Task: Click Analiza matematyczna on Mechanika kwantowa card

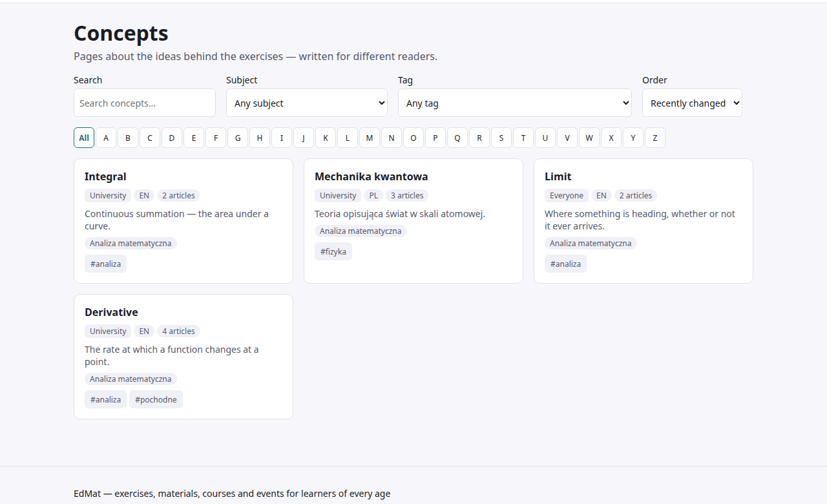Action: coord(361,231)
